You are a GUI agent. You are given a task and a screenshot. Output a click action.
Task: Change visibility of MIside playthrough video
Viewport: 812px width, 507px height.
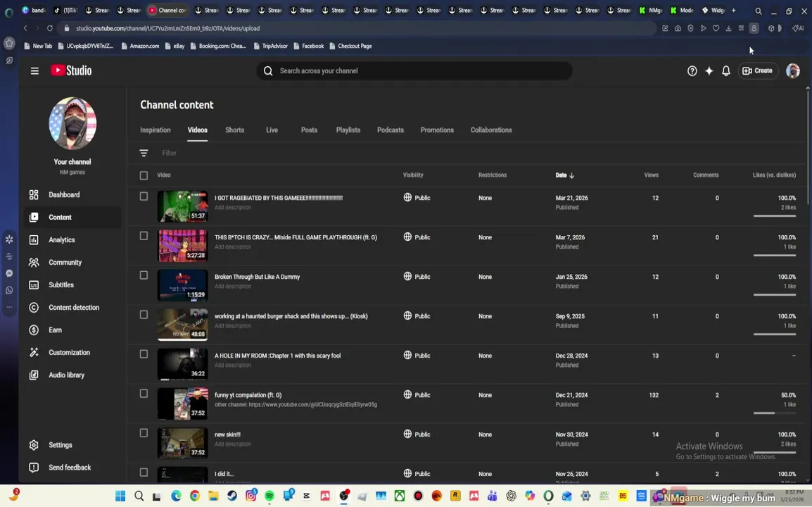[x=417, y=237]
